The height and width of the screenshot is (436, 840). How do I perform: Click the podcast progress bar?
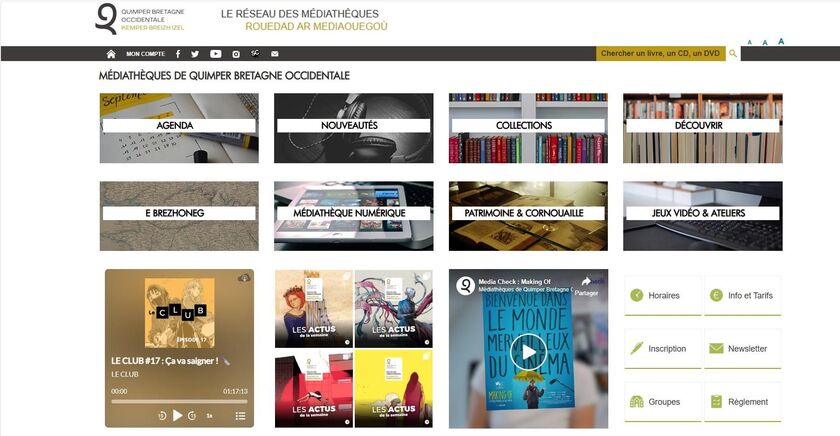click(178, 402)
